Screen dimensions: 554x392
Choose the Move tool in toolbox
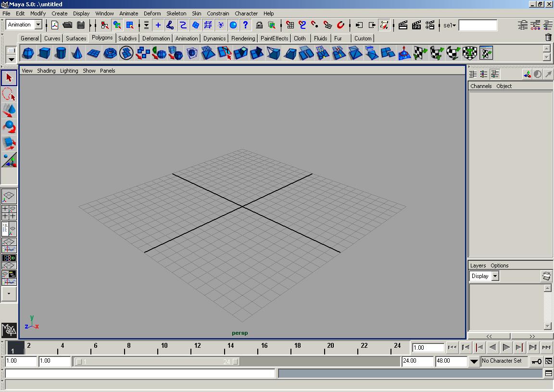[x=9, y=110]
